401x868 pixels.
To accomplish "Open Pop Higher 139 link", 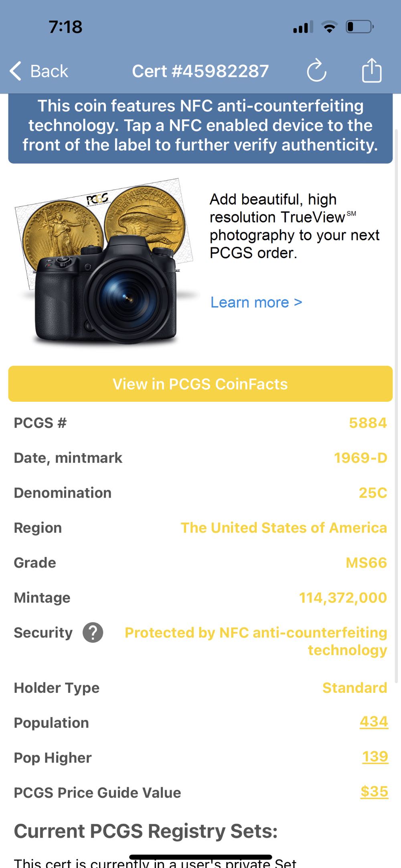I will [x=375, y=757].
